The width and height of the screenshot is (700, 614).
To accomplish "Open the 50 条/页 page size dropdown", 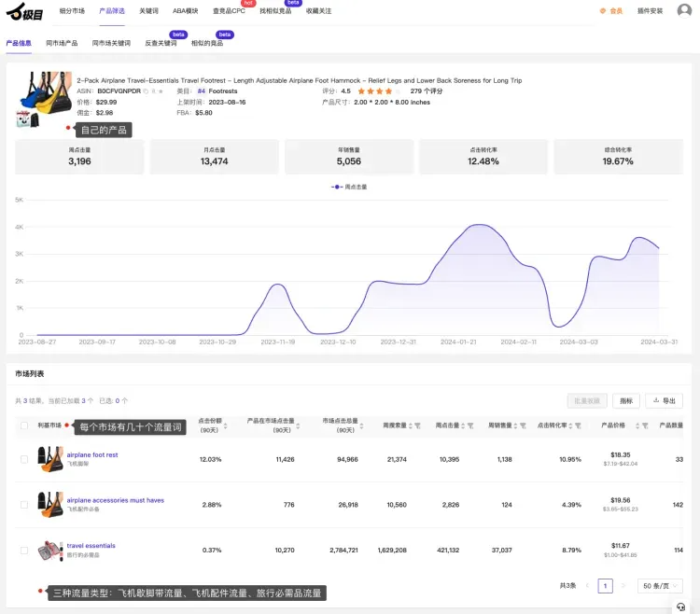I will point(659,586).
